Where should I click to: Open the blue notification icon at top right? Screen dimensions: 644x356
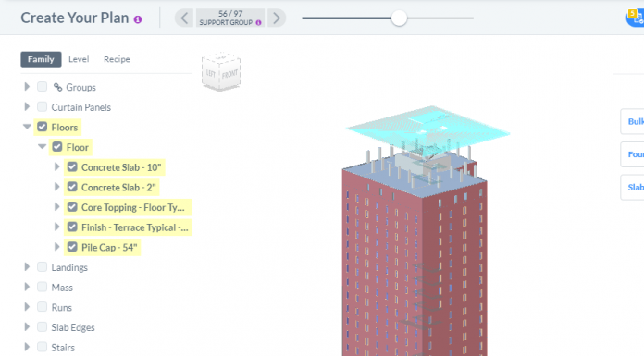pos(636,18)
